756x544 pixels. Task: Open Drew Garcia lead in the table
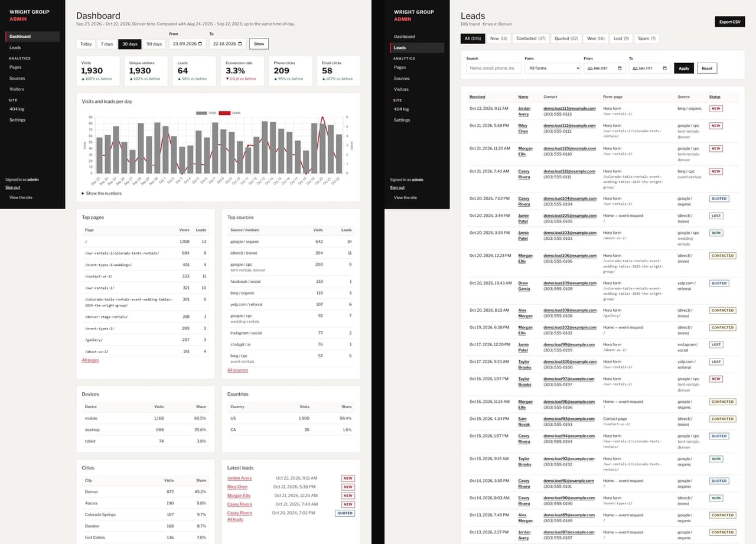coord(524,286)
